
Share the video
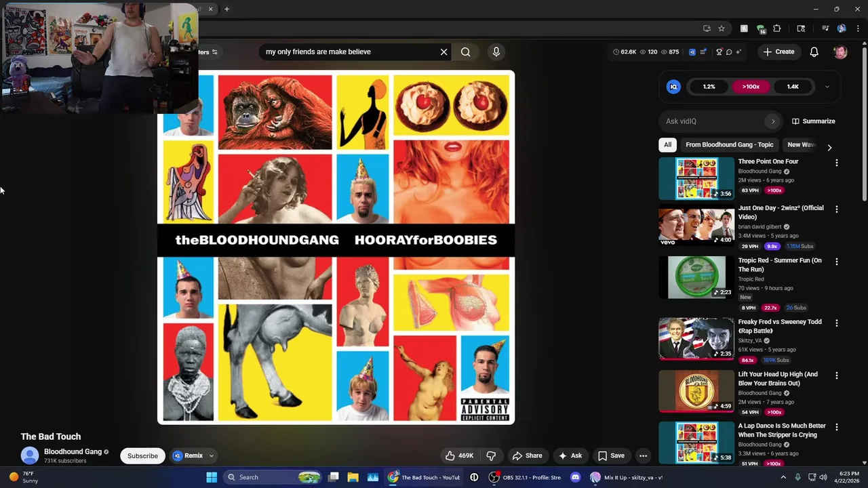tap(527, 455)
